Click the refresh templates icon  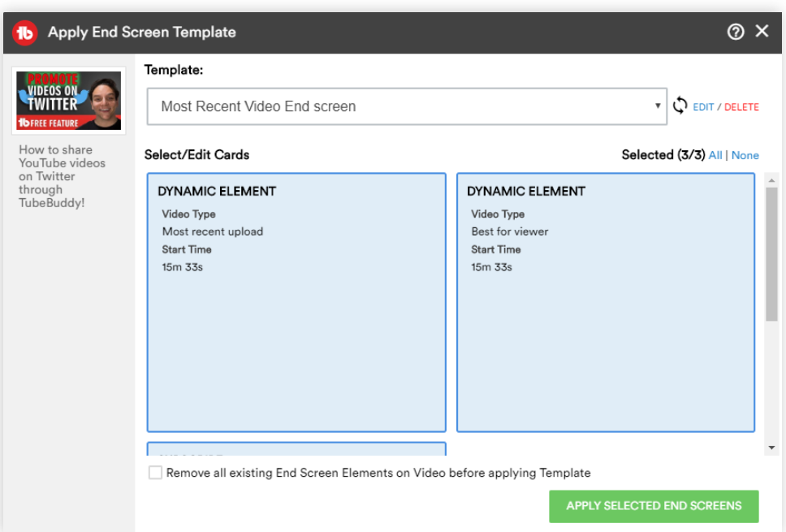(x=680, y=106)
